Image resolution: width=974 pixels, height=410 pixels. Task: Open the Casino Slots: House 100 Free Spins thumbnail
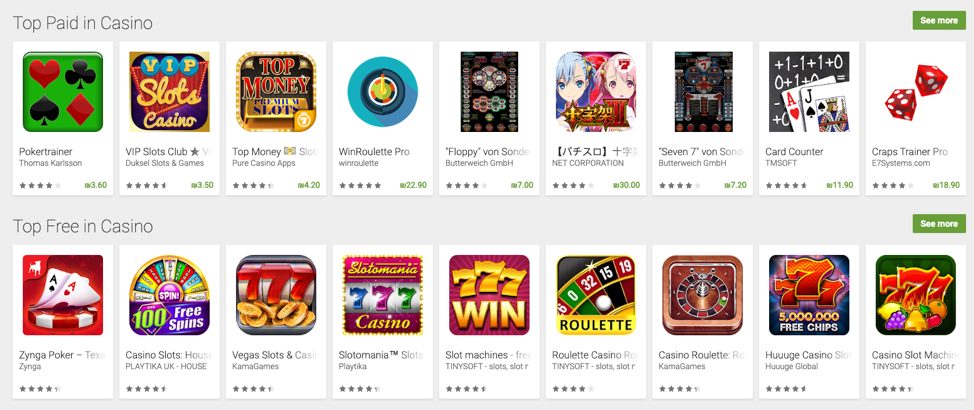(x=170, y=295)
